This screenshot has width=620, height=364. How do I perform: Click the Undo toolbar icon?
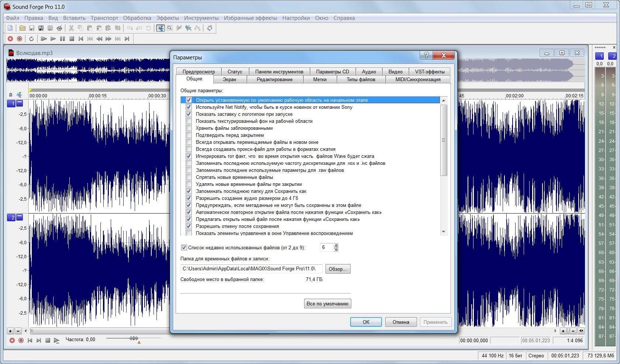tap(130, 28)
